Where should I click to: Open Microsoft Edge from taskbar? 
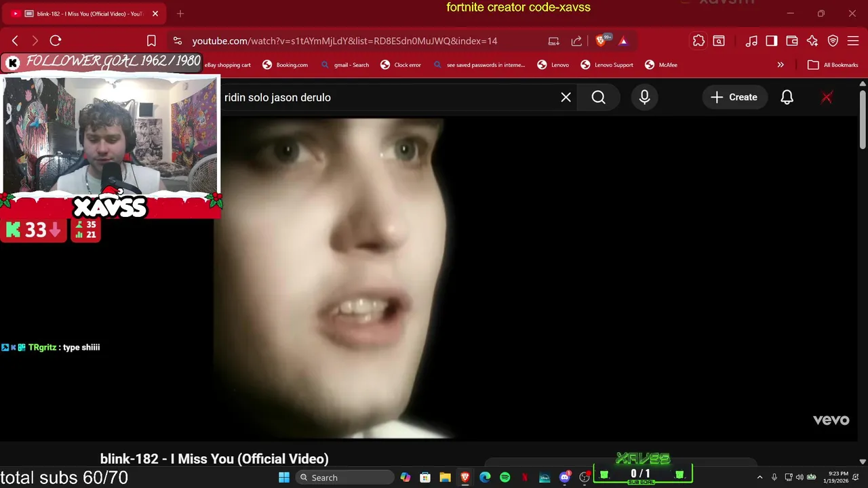point(485,478)
